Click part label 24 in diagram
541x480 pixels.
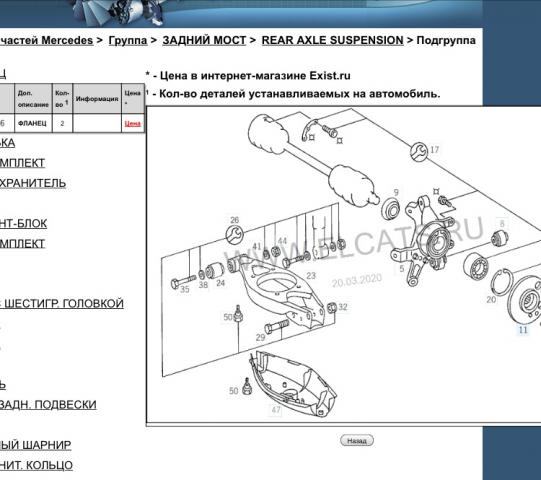click(x=220, y=283)
